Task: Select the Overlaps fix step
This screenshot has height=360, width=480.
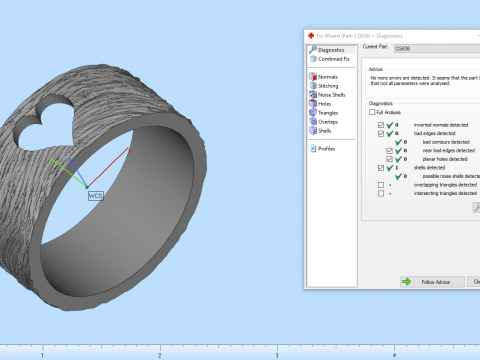Action: coord(328,122)
